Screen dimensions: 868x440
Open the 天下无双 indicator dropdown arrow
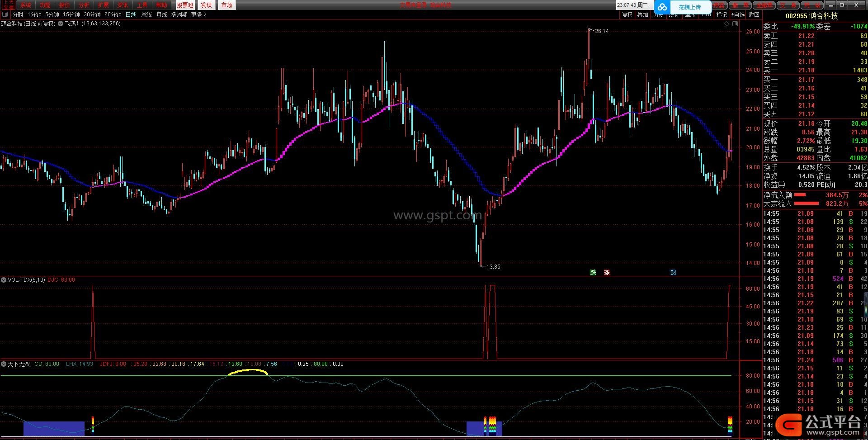coord(4,364)
